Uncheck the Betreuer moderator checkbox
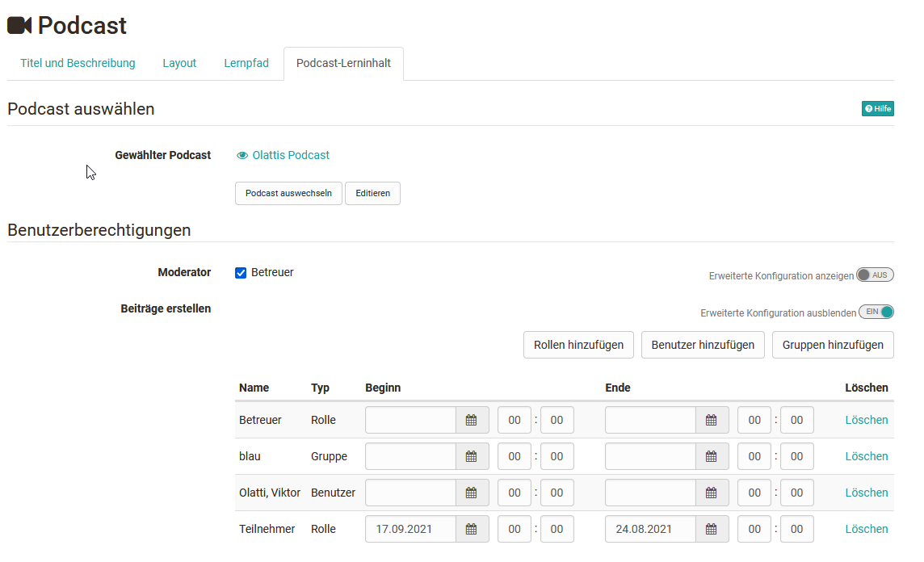 tap(241, 273)
